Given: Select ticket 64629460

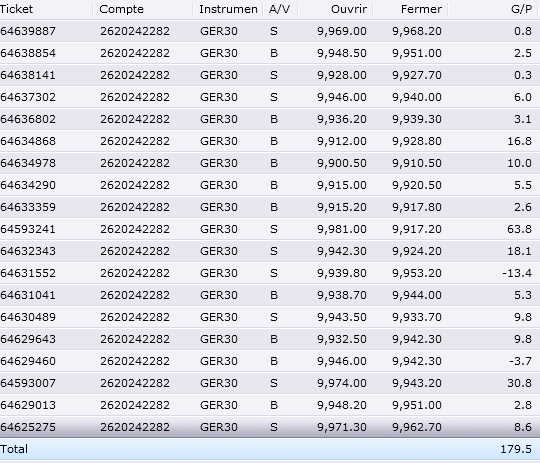Looking at the screenshot, I should pyautogui.click(x=28, y=361).
